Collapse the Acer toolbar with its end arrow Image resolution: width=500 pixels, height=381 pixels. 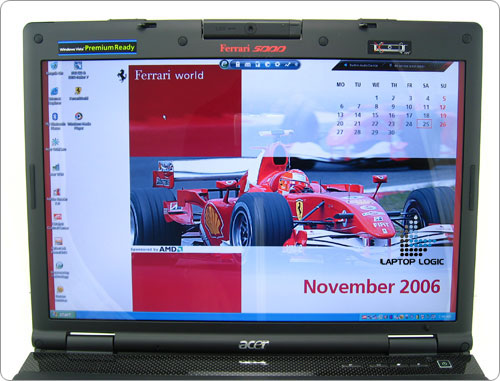point(296,65)
